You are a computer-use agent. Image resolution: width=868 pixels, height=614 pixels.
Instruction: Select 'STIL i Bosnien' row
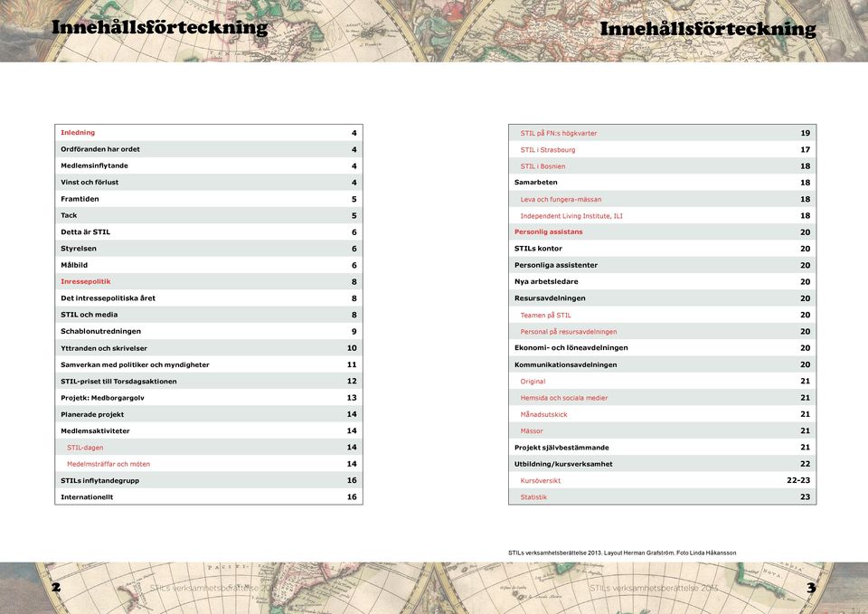663,166
